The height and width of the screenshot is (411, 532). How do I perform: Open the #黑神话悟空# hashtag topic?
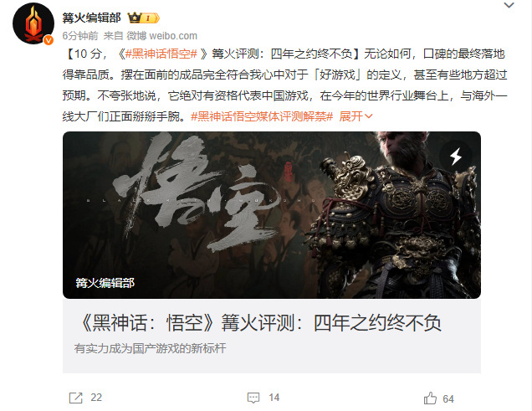[161, 54]
